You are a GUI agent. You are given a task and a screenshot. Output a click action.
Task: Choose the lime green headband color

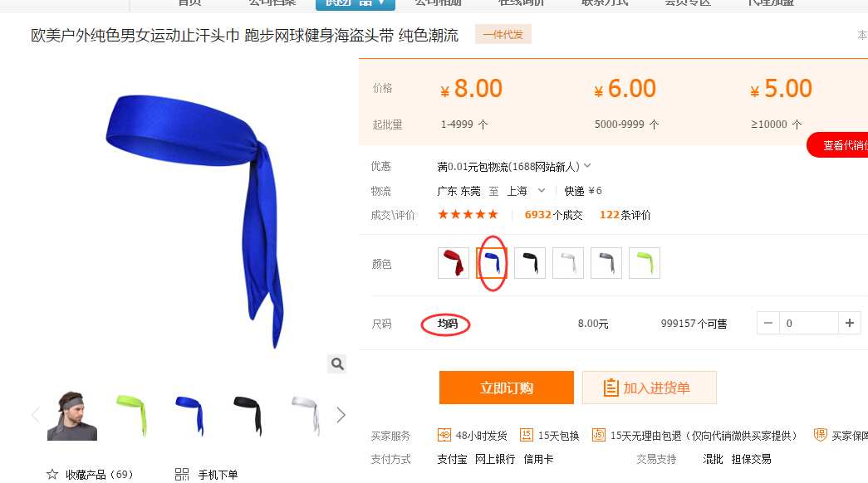tap(645, 263)
